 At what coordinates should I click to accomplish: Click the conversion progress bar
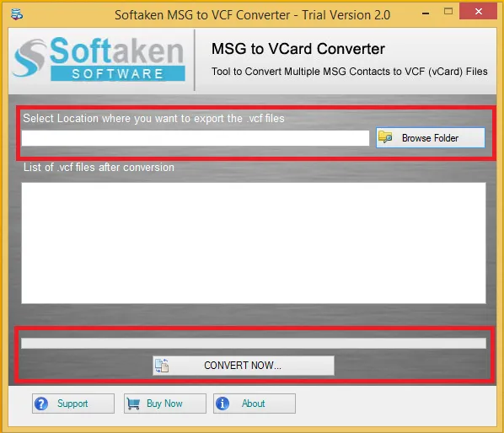(254, 344)
